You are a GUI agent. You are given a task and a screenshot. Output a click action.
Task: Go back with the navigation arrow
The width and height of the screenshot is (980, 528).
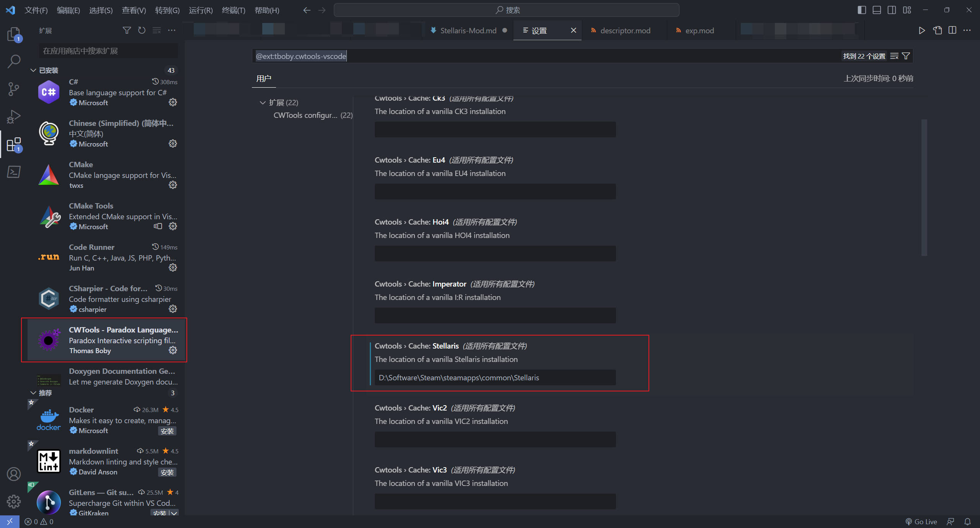[307, 10]
